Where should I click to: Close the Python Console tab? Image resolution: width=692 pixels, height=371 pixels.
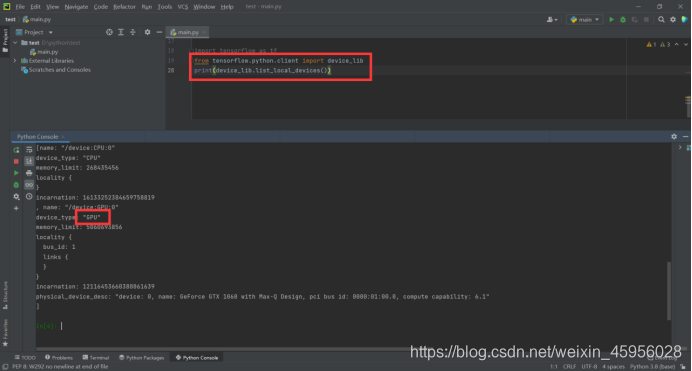point(63,137)
